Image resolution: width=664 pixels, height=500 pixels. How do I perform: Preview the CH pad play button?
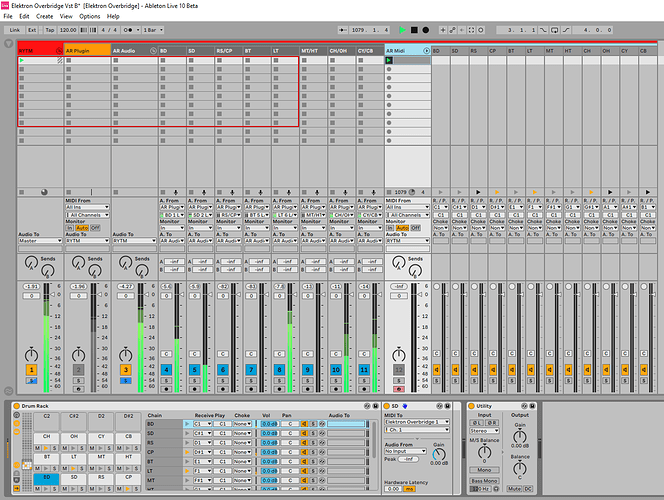coord(46,448)
